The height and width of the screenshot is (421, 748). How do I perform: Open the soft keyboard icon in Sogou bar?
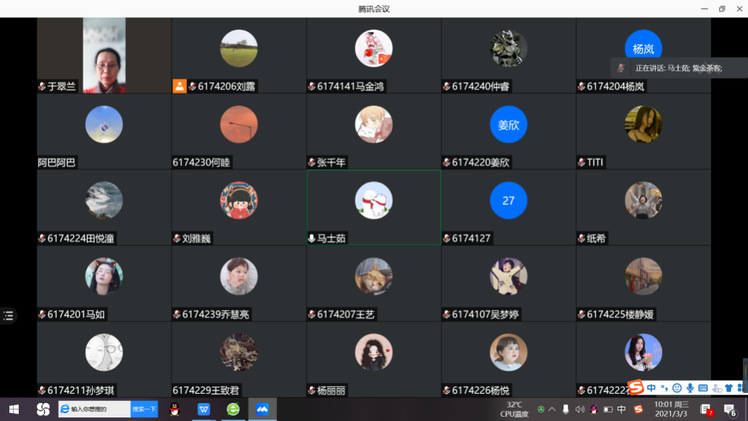(x=703, y=388)
